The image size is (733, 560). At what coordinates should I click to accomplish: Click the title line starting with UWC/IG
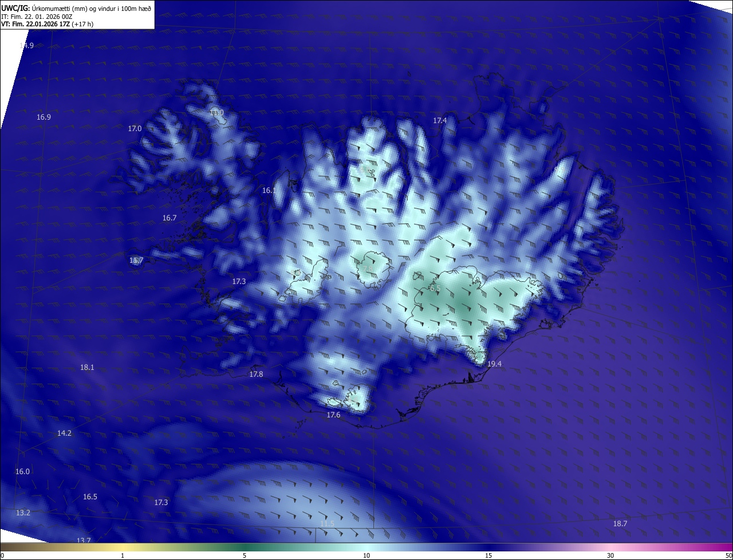click(76, 9)
